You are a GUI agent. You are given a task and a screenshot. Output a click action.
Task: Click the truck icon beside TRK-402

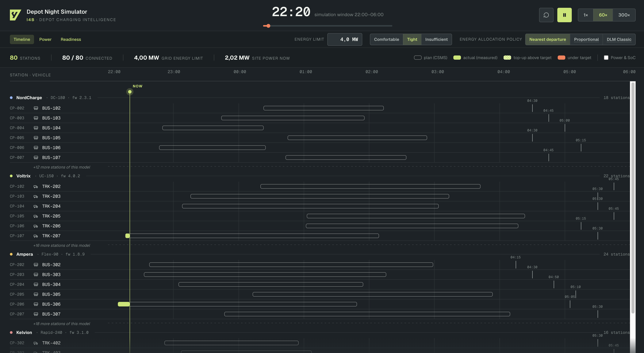(36, 343)
